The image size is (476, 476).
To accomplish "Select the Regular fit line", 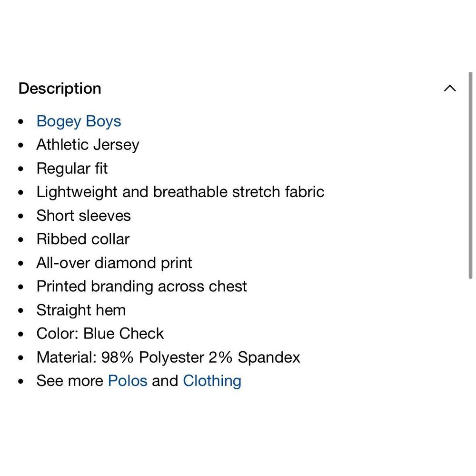I will pos(72,169).
